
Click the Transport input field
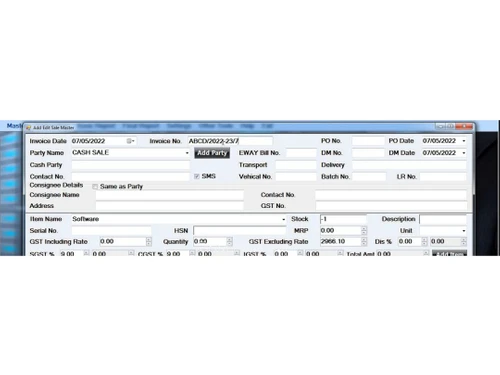[x=296, y=165]
